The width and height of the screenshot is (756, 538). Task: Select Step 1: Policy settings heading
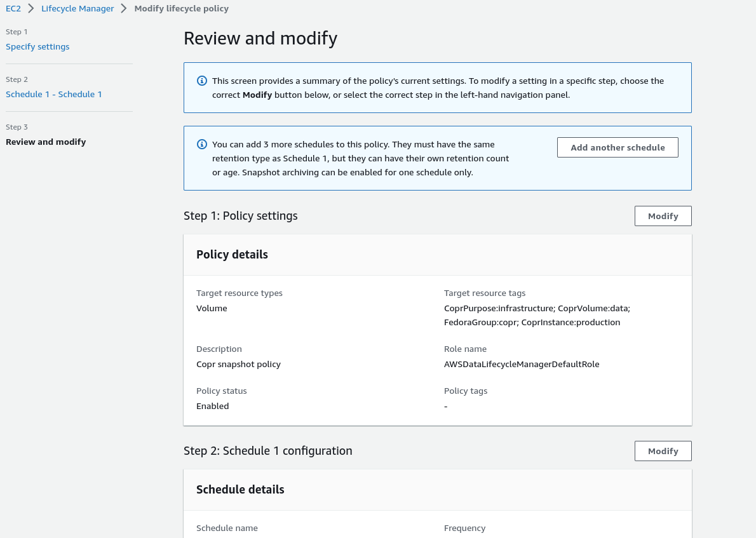pos(241,215)
